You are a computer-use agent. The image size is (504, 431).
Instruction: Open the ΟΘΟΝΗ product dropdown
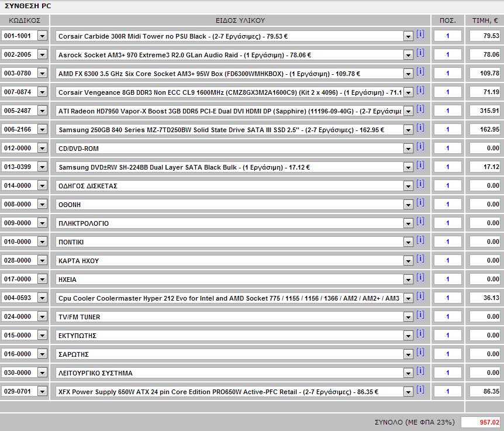point(408,205)
